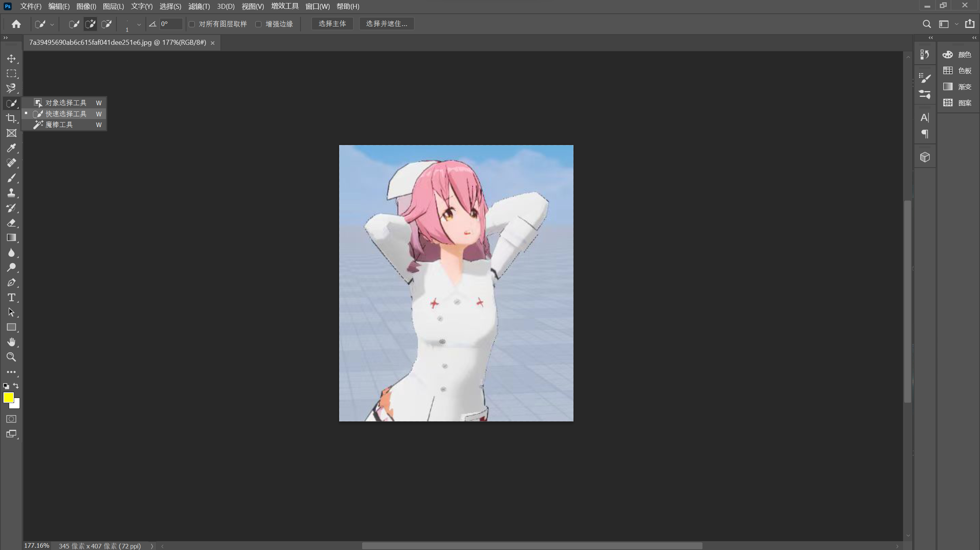Collapse the narrow icon panel column arrows
This screenshot has width=980, height=550.
point(931,38)
